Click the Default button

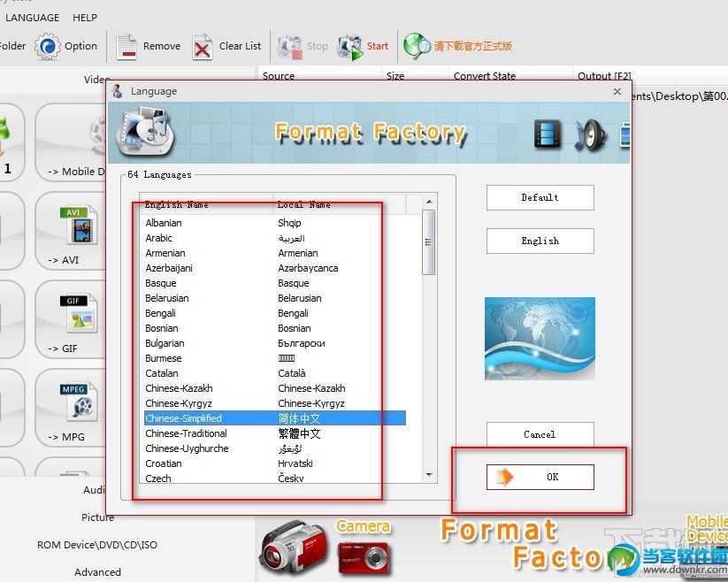[540, 198]
